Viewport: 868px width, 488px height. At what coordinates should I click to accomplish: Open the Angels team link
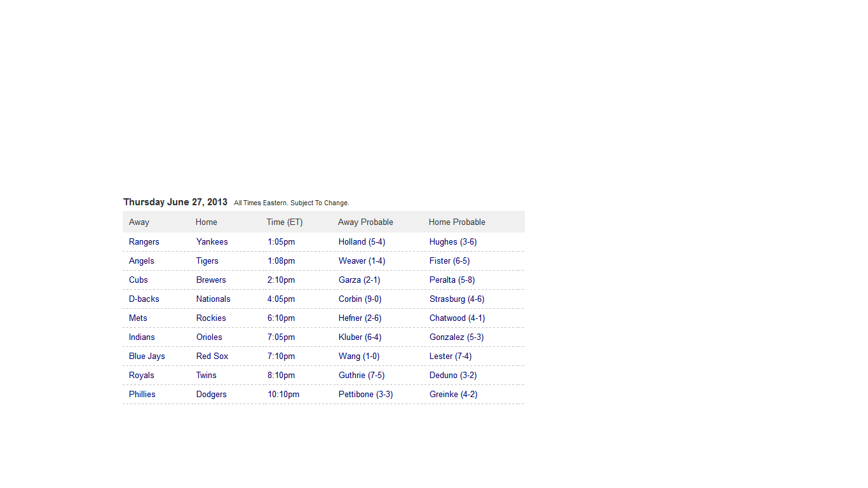pos(142,261)
